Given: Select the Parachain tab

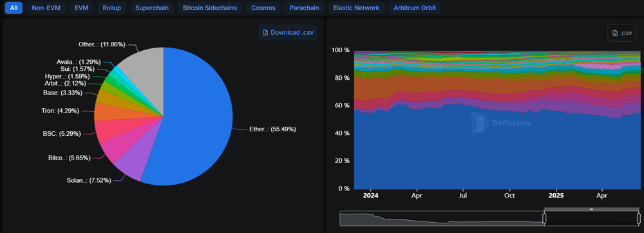Looking at the screenshot, I should 305,8.
